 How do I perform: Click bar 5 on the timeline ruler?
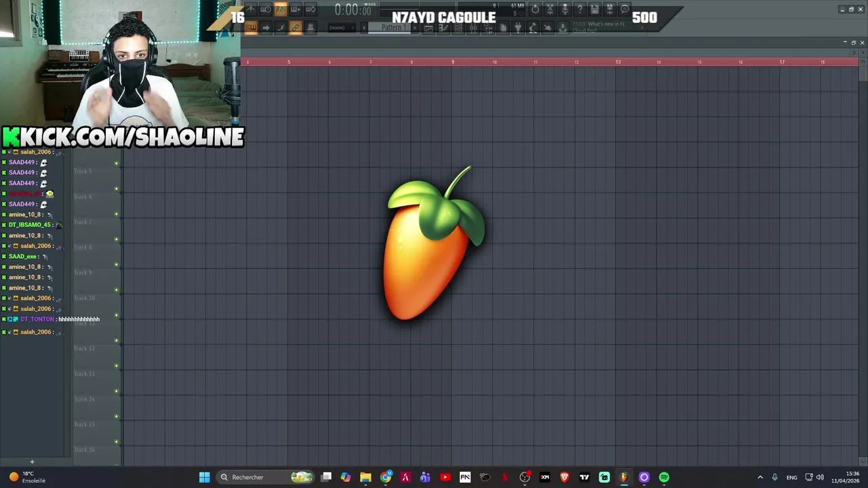coord(289,62)
